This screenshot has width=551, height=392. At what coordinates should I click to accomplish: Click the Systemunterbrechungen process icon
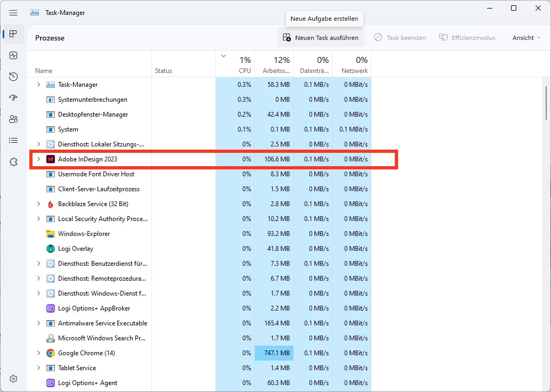click(x=51, y=100)
